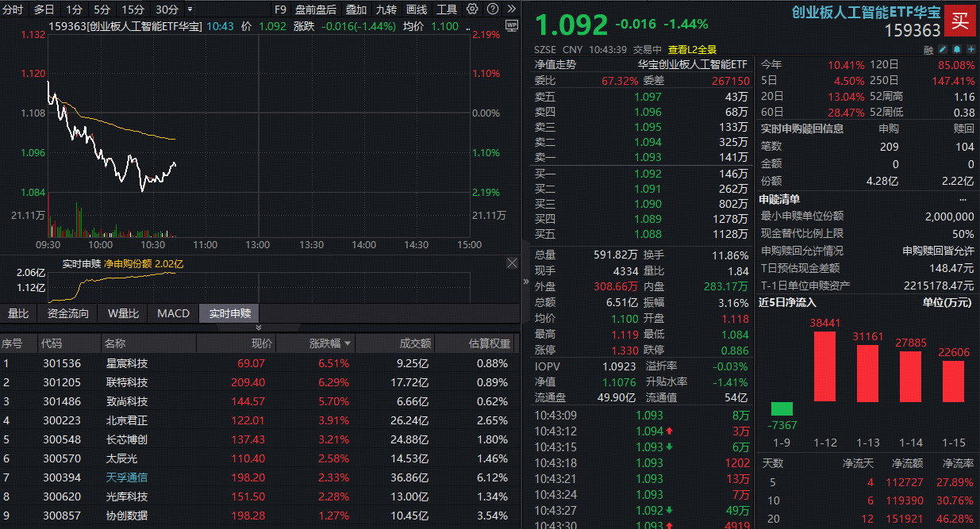Switch to the 分时 chart tab
Viewport: 980px width, 529px height.
[13, 10]
